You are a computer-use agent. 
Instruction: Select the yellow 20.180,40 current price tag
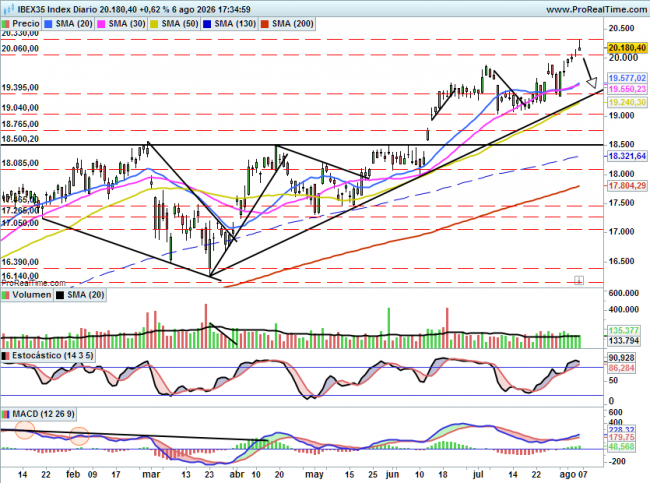click(x=627, y=48)
